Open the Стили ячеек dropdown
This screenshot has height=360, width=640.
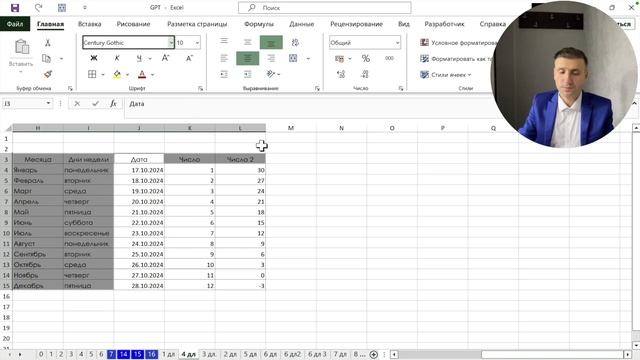(446, 75)
